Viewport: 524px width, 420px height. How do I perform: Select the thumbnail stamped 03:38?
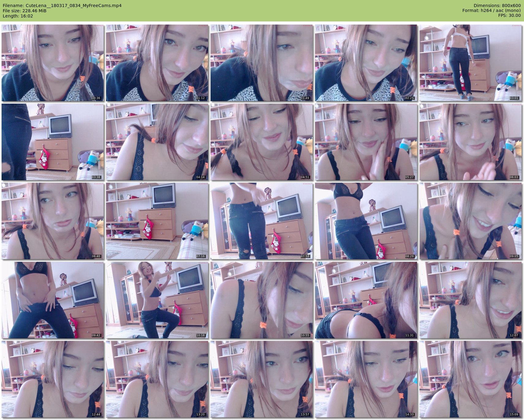(53, 142)
